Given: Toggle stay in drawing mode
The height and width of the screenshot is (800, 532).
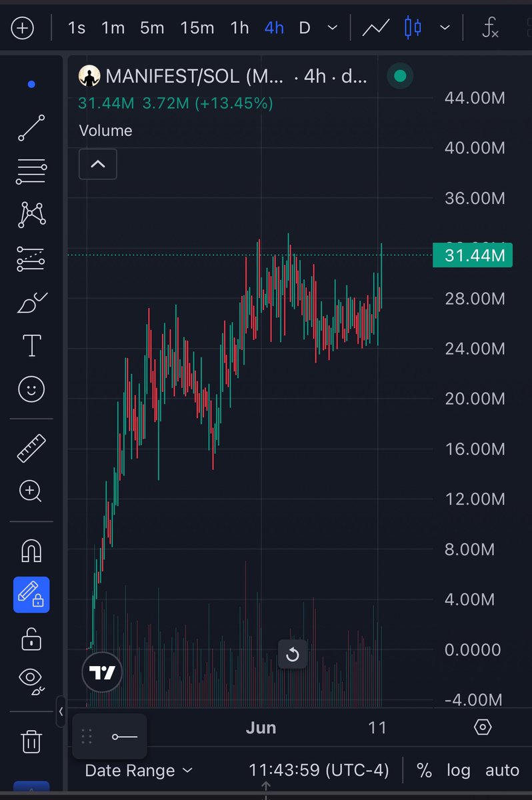Looking at the screenshot, I should (31, 595).
